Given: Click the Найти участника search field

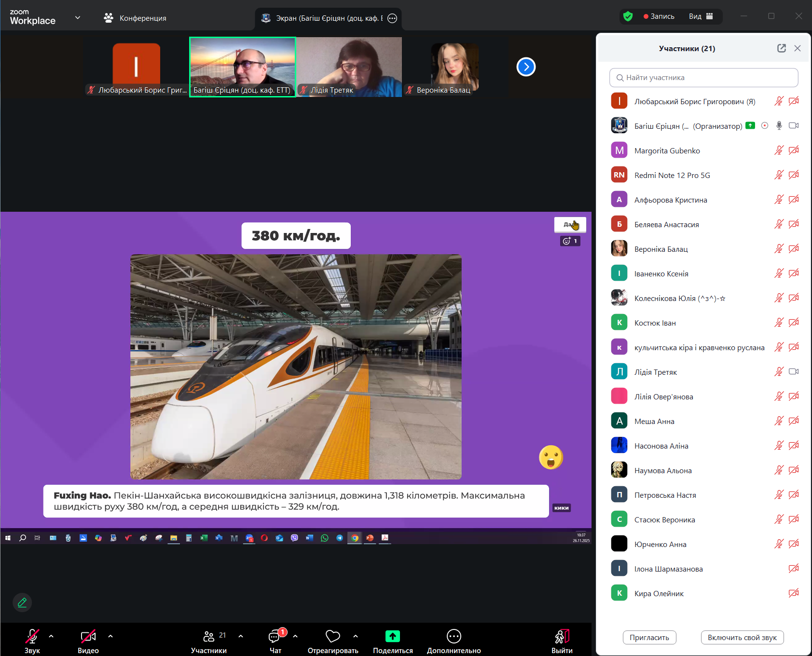Looking at the screenshot, I should (x=703, y=78).
